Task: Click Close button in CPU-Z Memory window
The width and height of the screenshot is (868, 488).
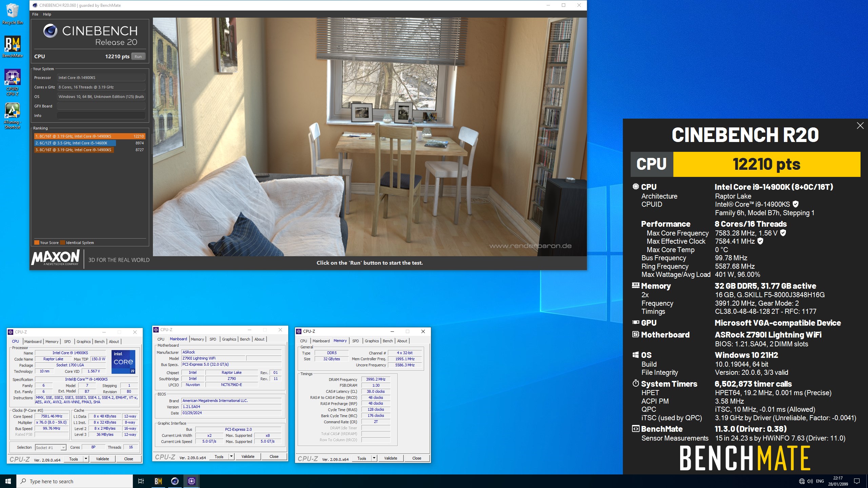Action: point(417,458)
